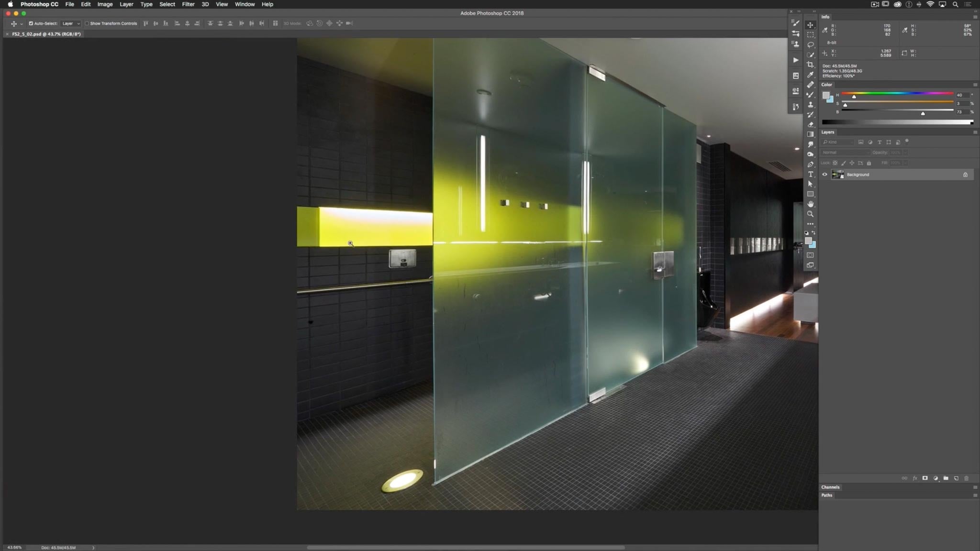Click the Edit Toolbar three-dots button

[810, 224]
